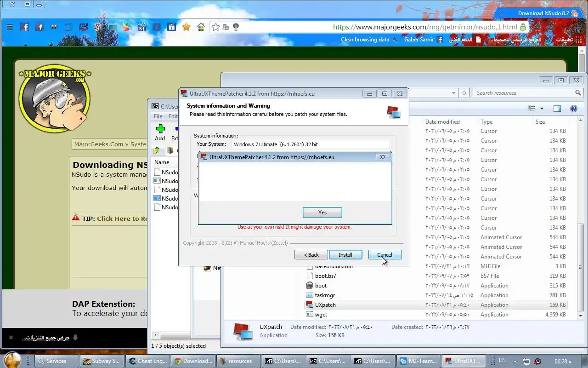
Task: Close the browser downloads bar
Action: pos(11,338)
